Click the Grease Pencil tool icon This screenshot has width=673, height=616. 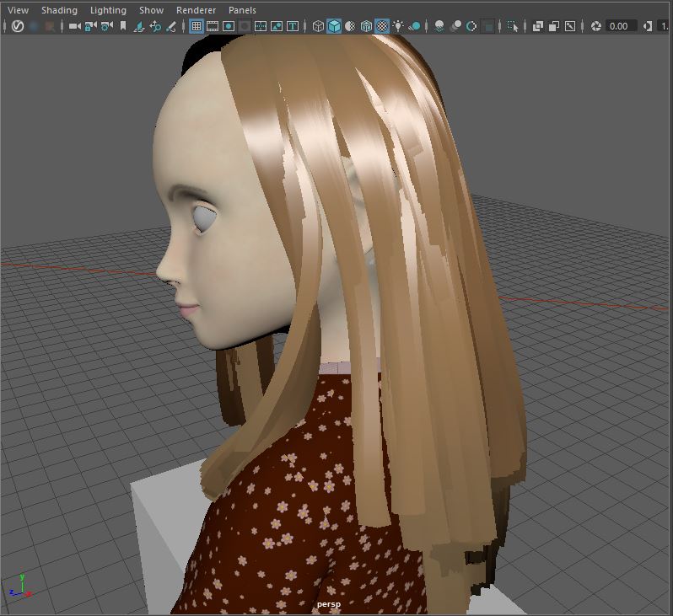pos(171,26)
